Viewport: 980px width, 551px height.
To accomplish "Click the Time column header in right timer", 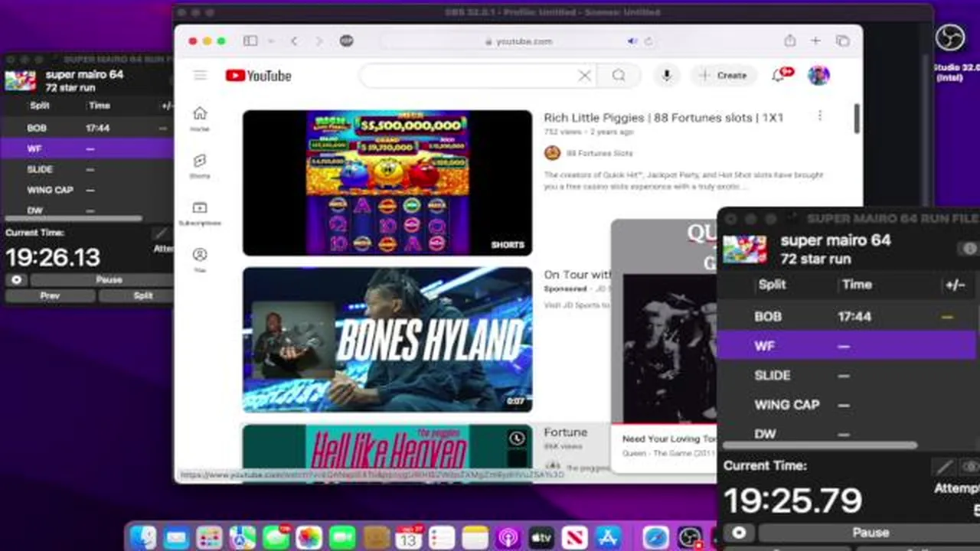I will [x=857, y=284].
